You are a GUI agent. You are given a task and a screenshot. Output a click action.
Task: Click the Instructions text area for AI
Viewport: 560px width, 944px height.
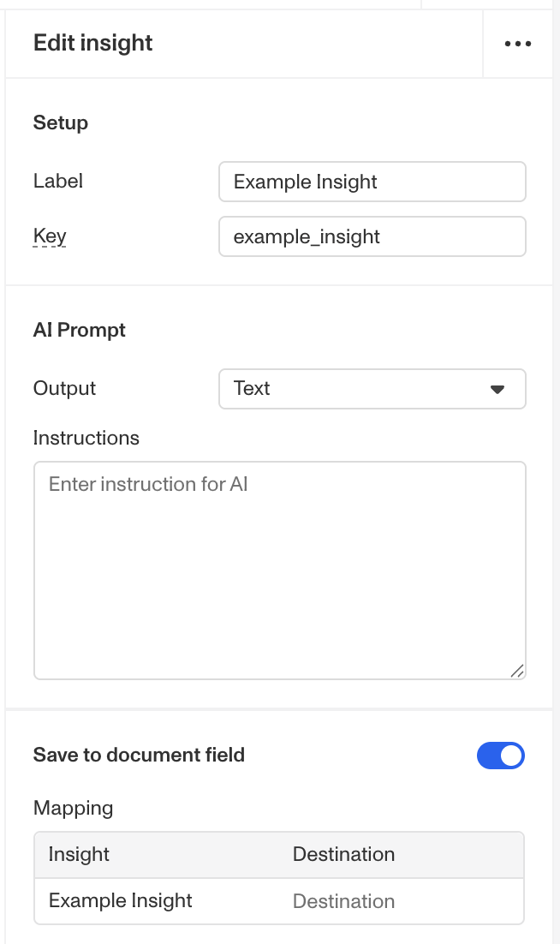(x=279, y=570)
